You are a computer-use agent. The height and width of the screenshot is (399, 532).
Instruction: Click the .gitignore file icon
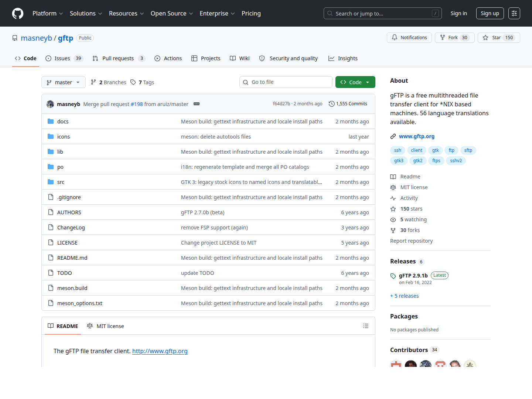(x=51, y=197)
